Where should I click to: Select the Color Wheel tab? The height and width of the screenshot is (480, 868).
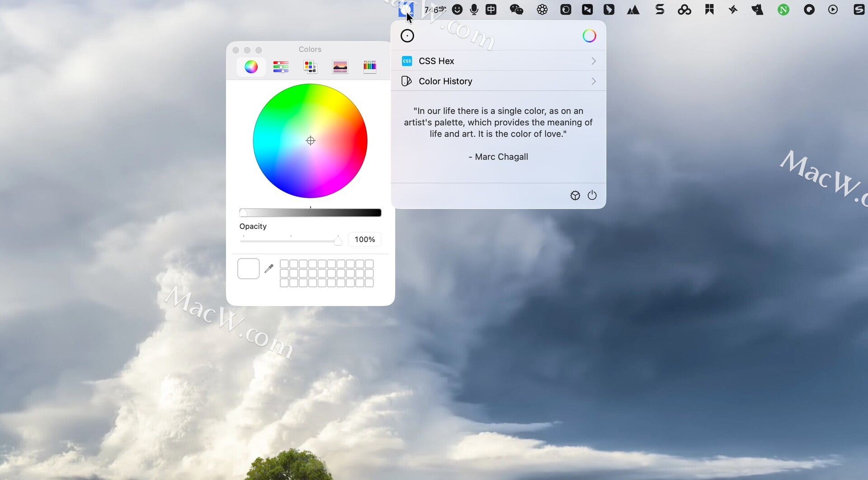coord(251,67)
